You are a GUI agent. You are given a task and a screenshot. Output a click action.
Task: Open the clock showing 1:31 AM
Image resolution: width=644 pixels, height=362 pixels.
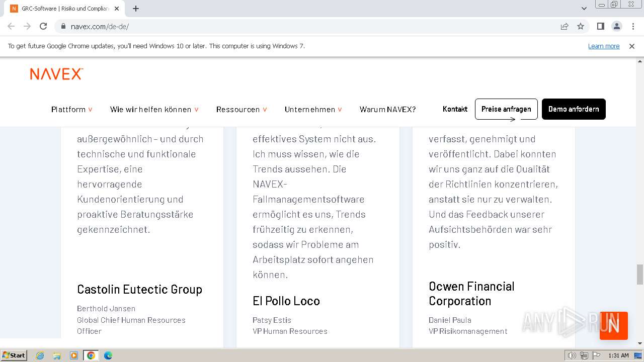pos(618,355)
